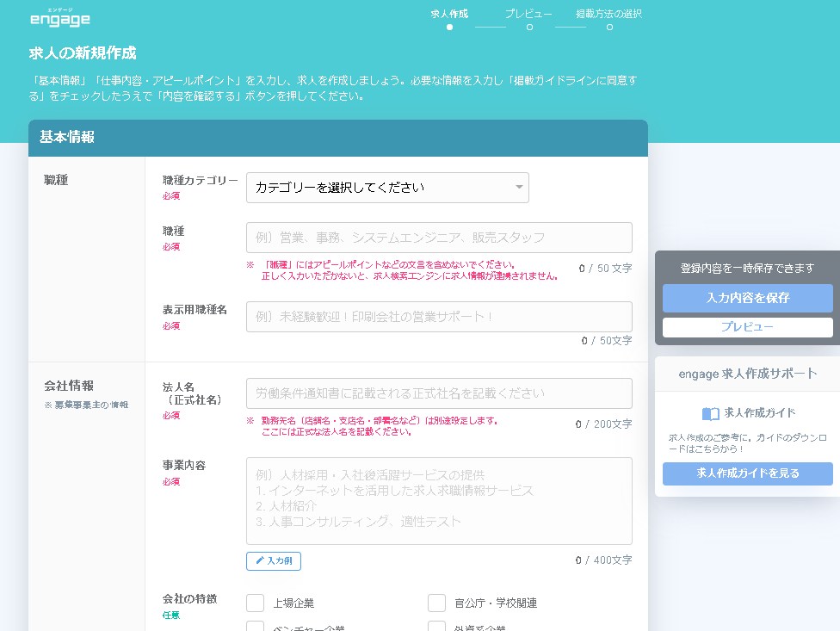
Task: Click the 会社の特徴 label
Action: pyautogui.click(x=189, y=599)
